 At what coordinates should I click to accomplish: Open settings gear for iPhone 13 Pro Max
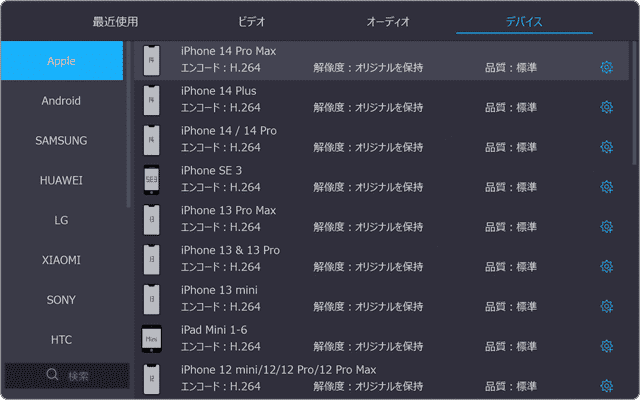[x=607, y=227]
